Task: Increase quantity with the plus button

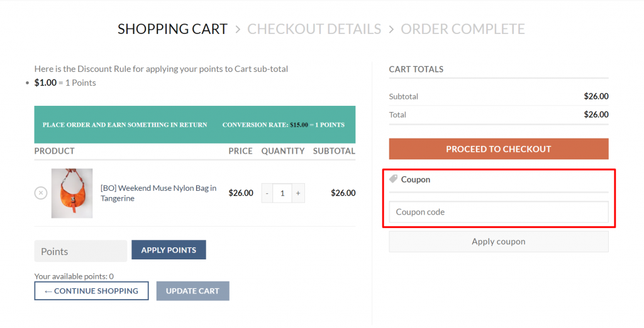Action: pos(298,193)
